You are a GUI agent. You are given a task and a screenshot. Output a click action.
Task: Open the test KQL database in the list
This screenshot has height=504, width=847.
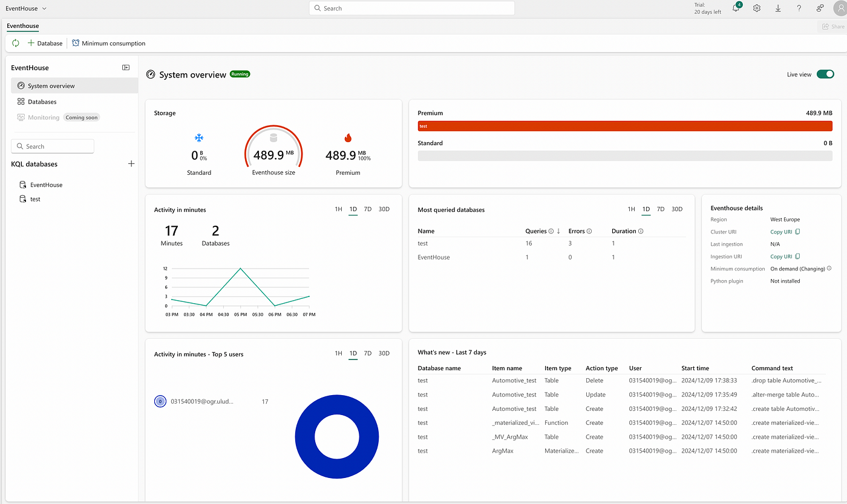[x=35, y=199]
